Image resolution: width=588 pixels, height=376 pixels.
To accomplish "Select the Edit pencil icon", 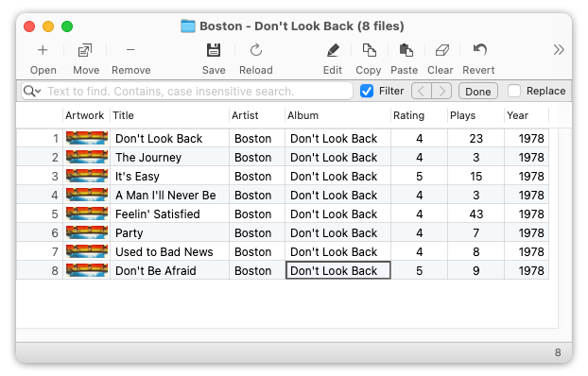I will point(333,50).
